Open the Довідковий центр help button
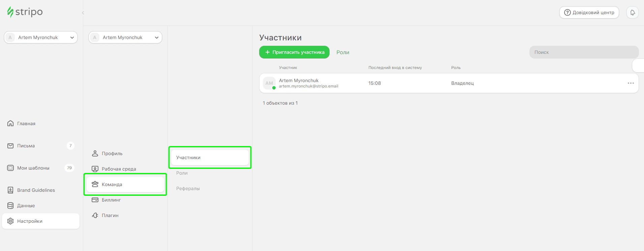The height and width of the screenshot is (251, 644). (x=589, y=12)
